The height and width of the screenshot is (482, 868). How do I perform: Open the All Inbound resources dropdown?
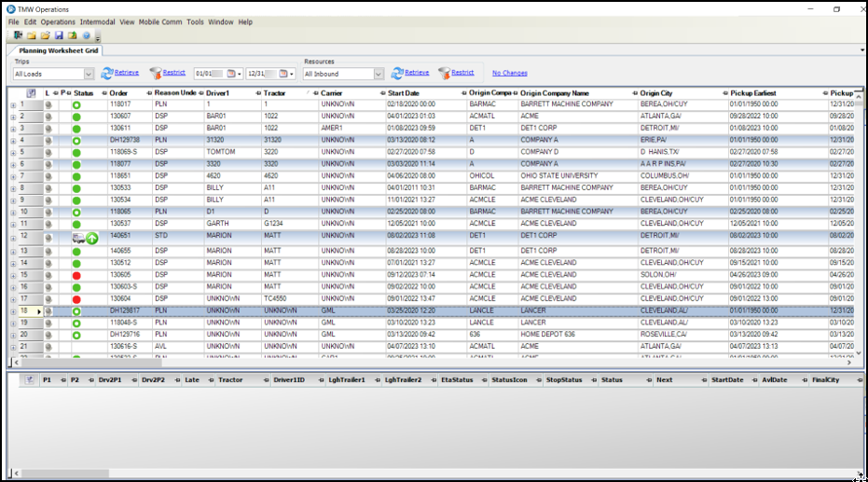[379, 74]
